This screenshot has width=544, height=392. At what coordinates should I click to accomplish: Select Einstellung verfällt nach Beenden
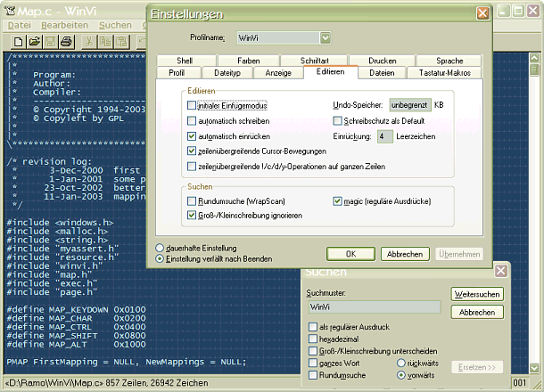pyautogui.click(x=160, y=259)
